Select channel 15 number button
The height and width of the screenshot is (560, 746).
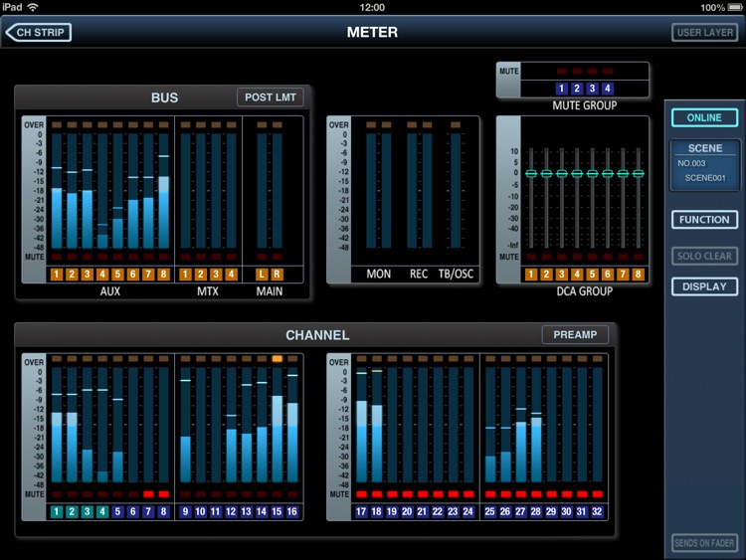277,511
